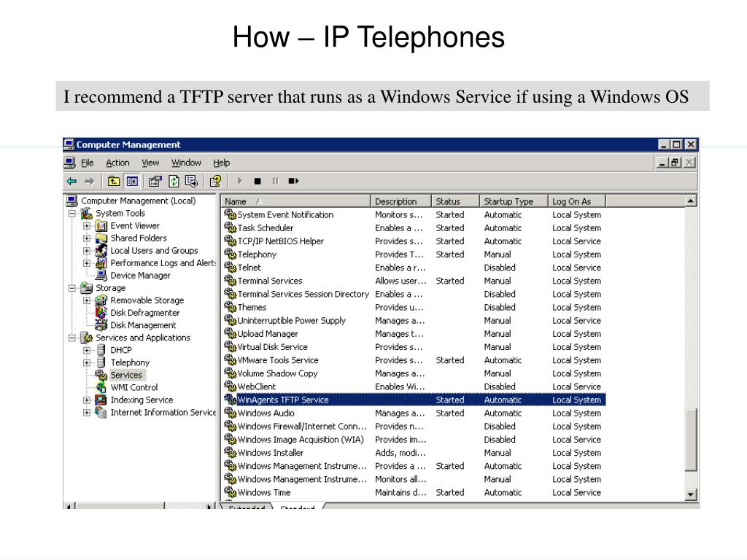The image size is (747, 560).
Task: Click the Event Viewer tree icon
Action: (101, 226)
